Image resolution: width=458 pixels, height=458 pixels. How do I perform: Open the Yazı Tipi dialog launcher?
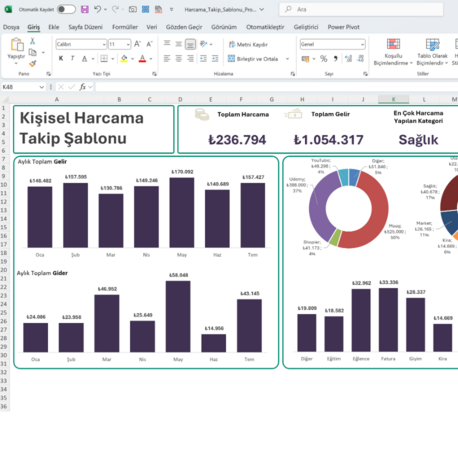pos(154,74)
